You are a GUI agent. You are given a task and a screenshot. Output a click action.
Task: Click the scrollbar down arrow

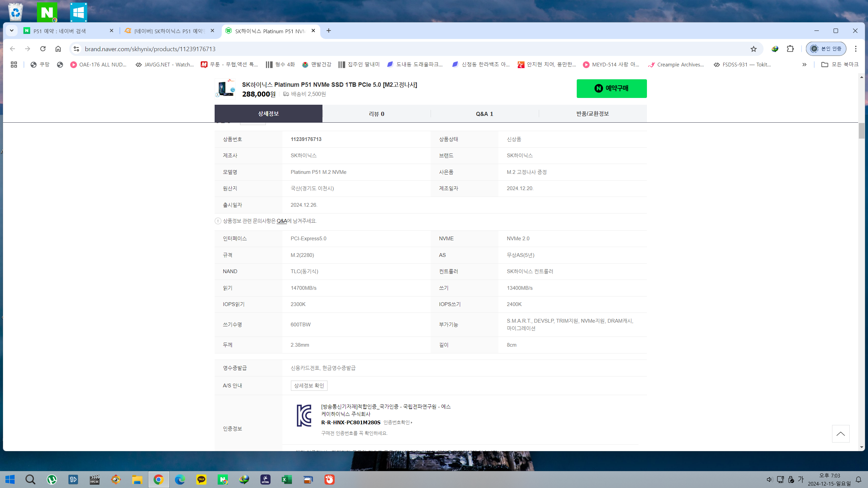coord(862,447)
